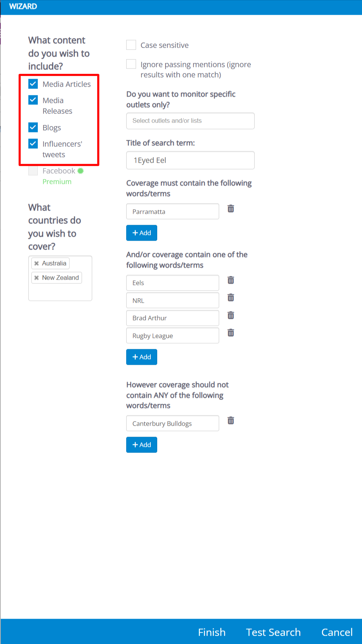Run Test Search from the bottom bar
The height and width of the screenshot is (644, 362).
(x=273, y=632)
